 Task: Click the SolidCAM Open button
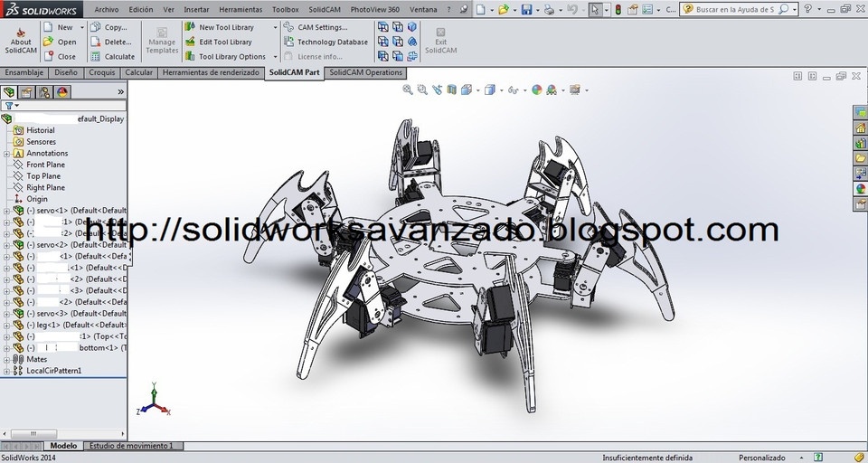[60, 42]
